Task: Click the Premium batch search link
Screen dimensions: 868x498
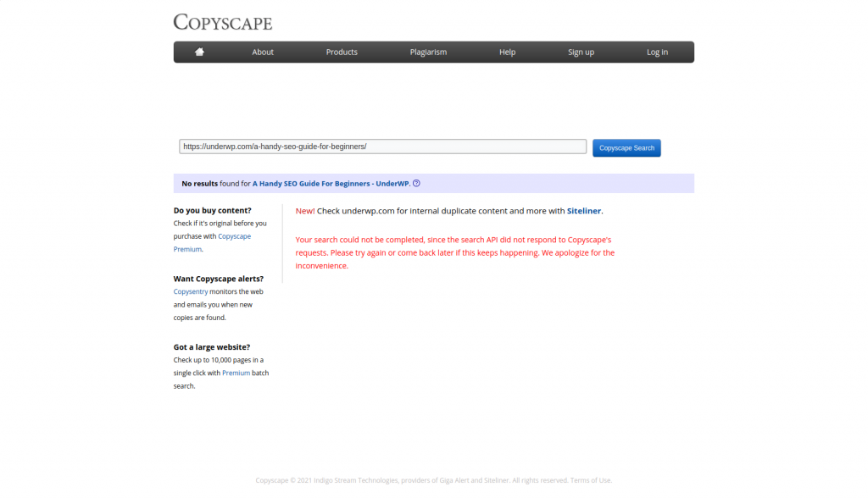Action: click(x=236, y=373)
